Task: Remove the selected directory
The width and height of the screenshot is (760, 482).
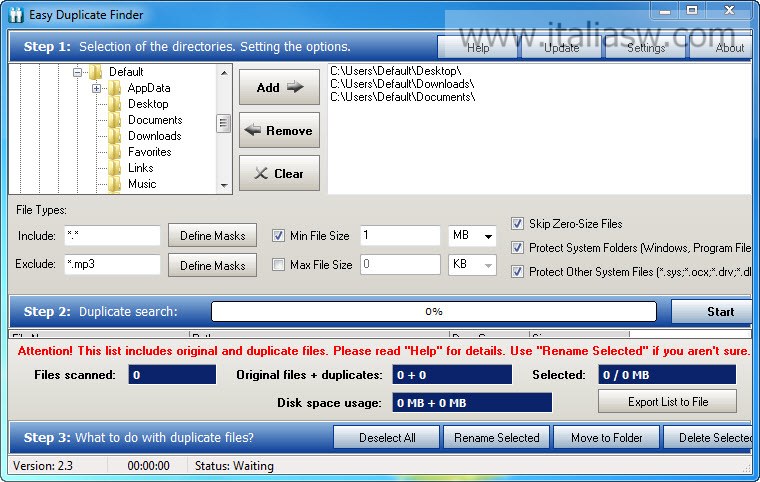Action: [279, 130]
